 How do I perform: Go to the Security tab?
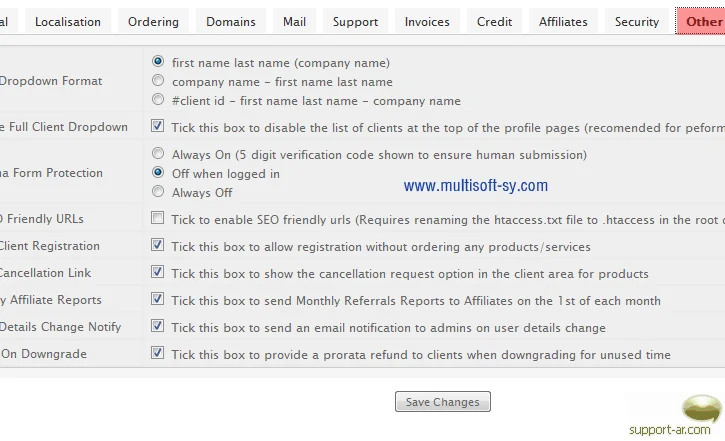pyautogui.click(x=637, y=21)
